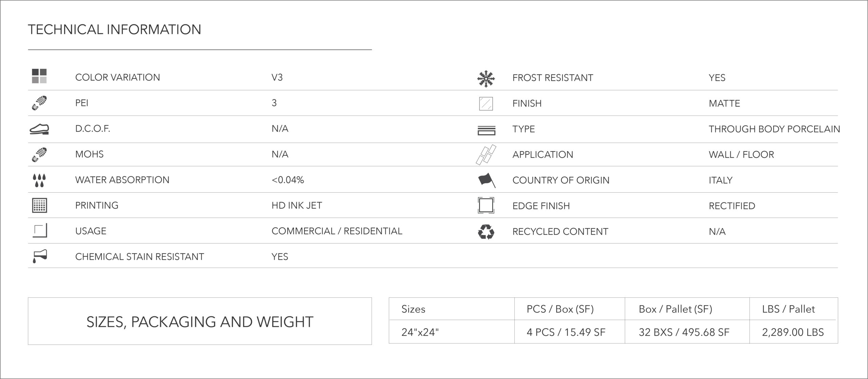Click the edge finish square icon
The image size is (868, 379).
click(486, 205)
